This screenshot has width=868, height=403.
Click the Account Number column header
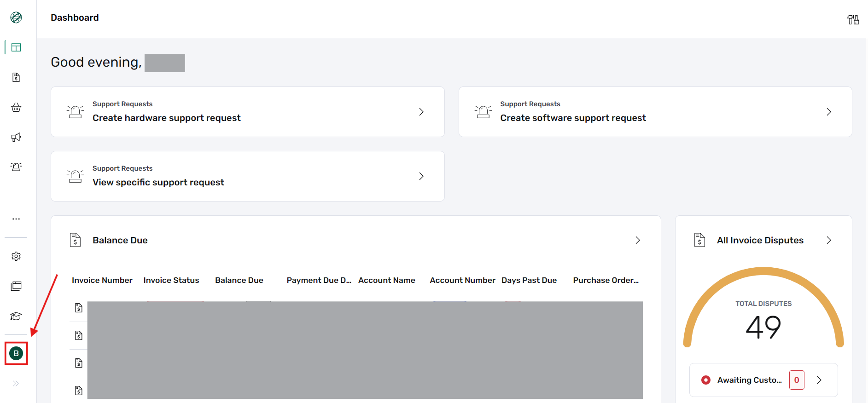click(463, 280)
